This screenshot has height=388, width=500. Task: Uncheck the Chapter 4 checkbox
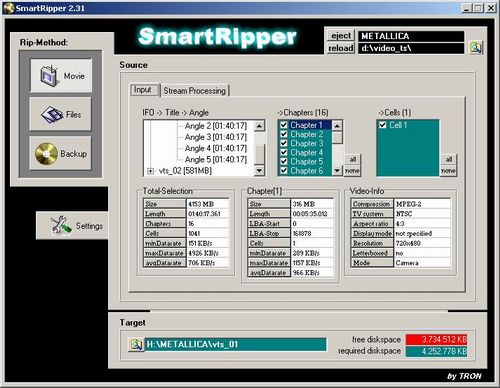(x=284, y=152)
